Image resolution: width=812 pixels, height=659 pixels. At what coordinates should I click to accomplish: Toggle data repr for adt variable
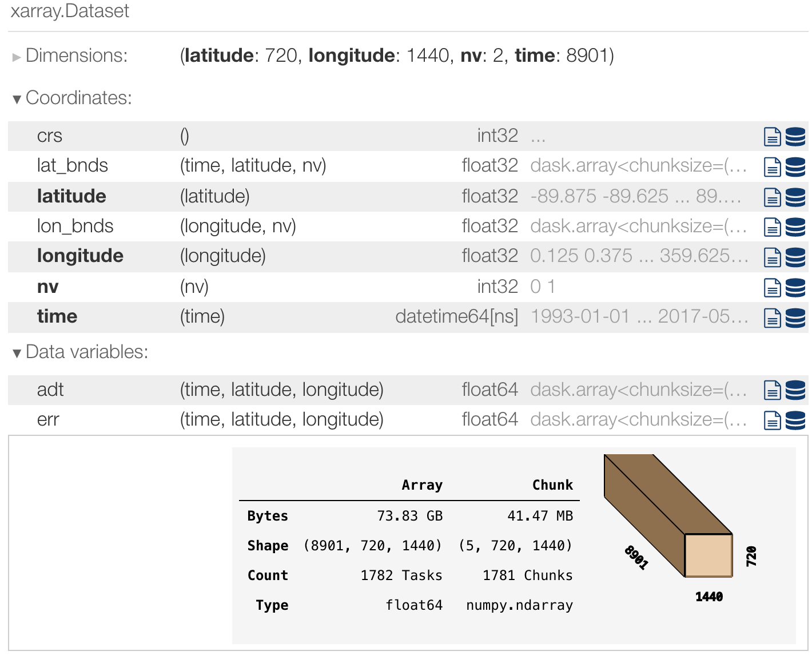pos(795,390)
